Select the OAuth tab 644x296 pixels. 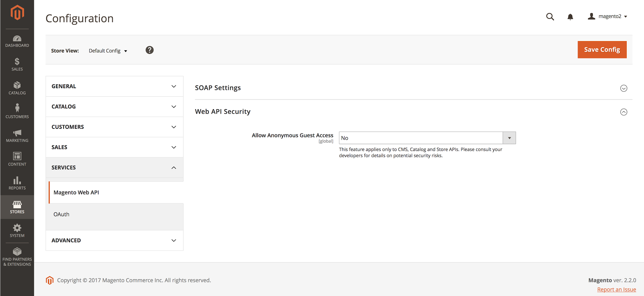[x=116, y=214]
